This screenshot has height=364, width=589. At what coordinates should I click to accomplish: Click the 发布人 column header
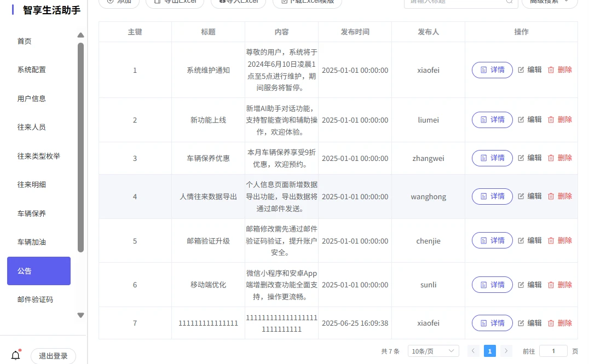point(428,32)
